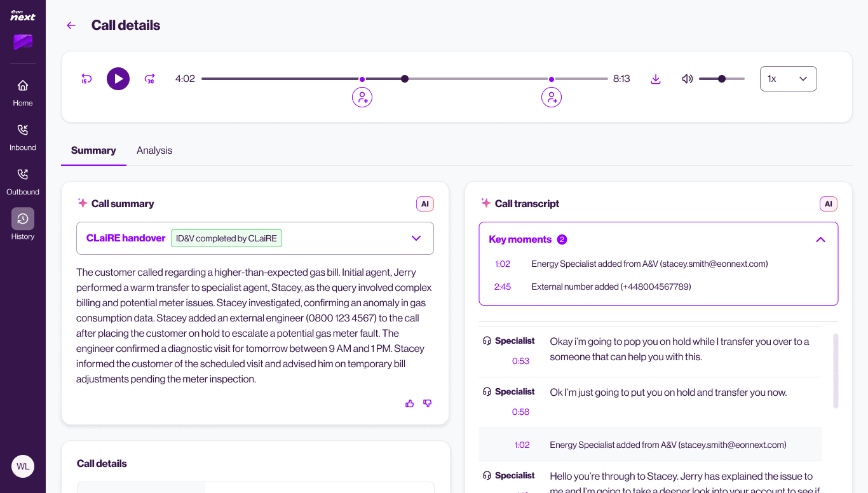Play the call recording
The width and height of the screenshot is (868, 493).
[x=118, y=79]
